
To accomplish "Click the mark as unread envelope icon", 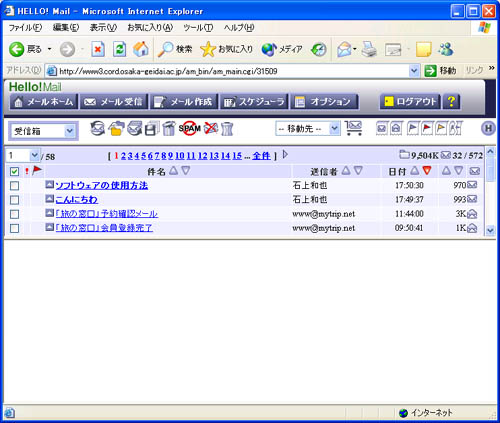I will 382,128.
